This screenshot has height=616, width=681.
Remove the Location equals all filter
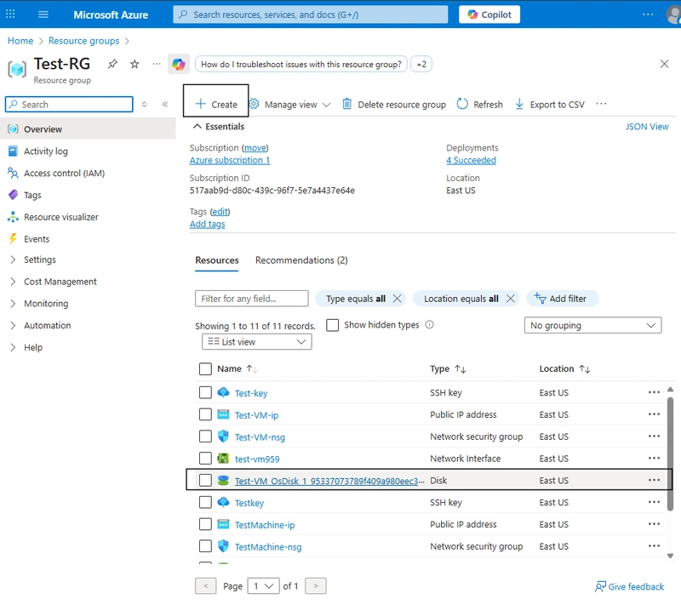pos(510,299)
